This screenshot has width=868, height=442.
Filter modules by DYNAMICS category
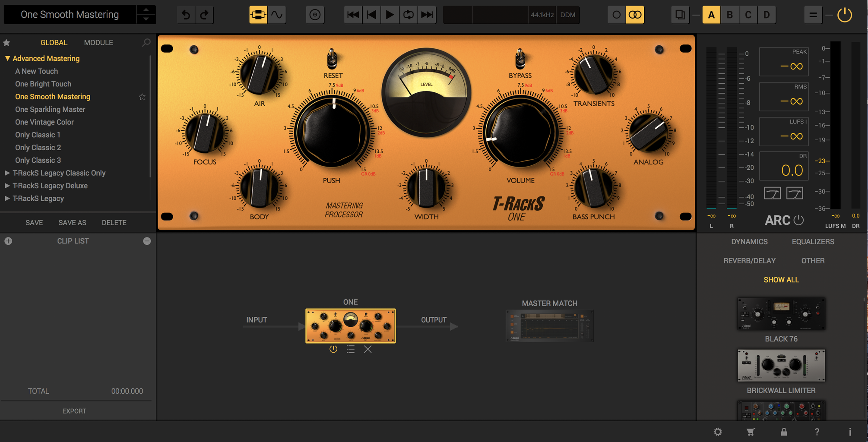point(749,242)
